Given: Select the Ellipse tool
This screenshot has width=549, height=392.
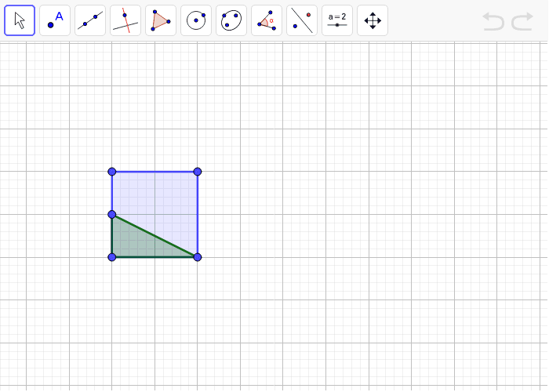Looking at the screenshot, I should coord(231,20).
